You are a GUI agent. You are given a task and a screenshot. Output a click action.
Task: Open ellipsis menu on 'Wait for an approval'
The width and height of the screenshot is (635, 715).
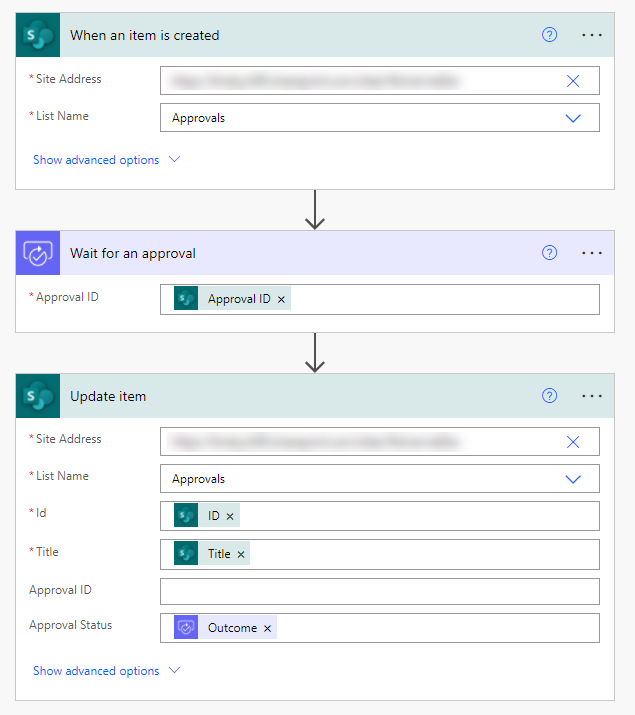point(592,253)
